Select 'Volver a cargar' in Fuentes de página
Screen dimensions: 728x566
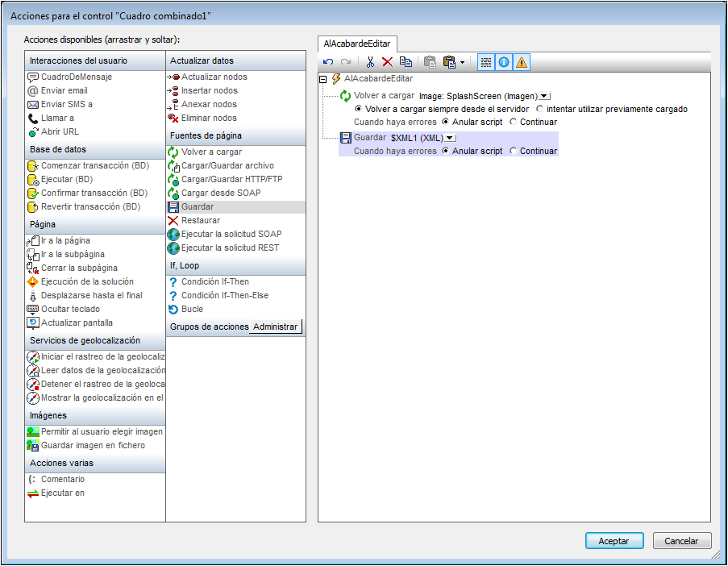coord(205,152)
